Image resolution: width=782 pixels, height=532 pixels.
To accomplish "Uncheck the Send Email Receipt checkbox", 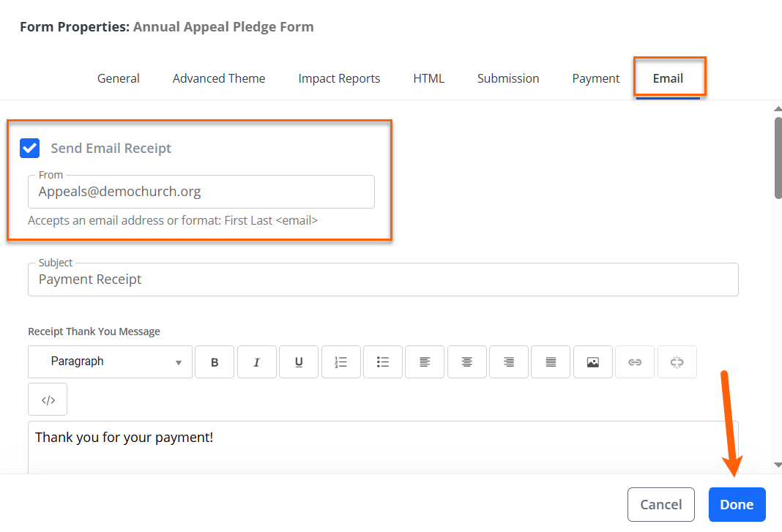I will pyautogui.click(x=30, y=148).
